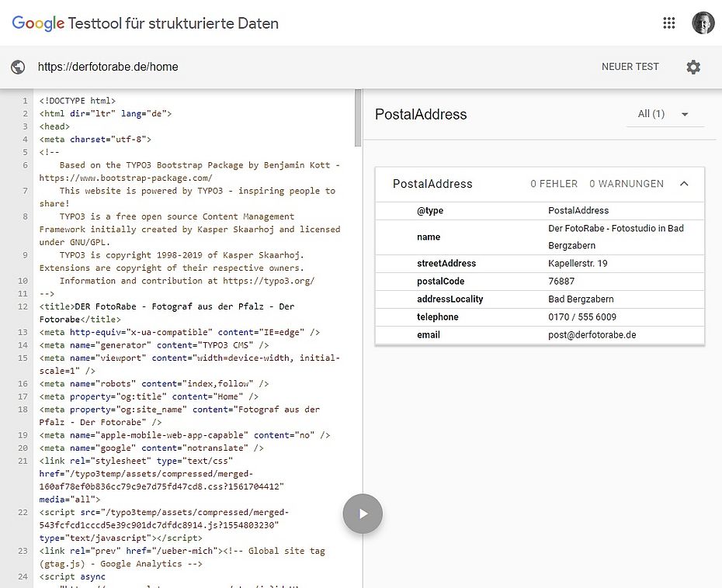Open the All (1) filter dropdown
Image resolution: width=722 pixels, height=588 pixels.
[665, 114]
